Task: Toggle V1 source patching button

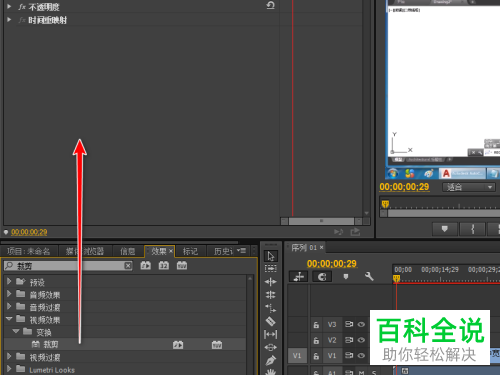Action: tap(297, 356)
